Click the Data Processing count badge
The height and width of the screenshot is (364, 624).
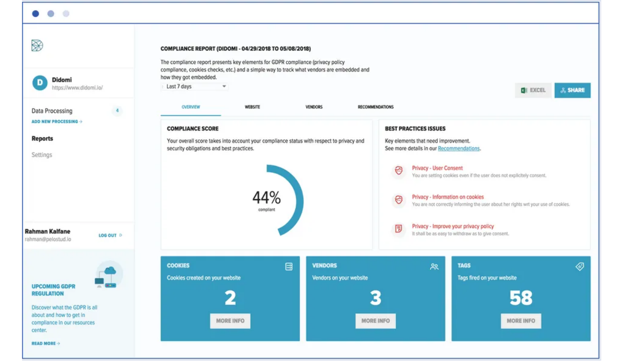(117, 111)
